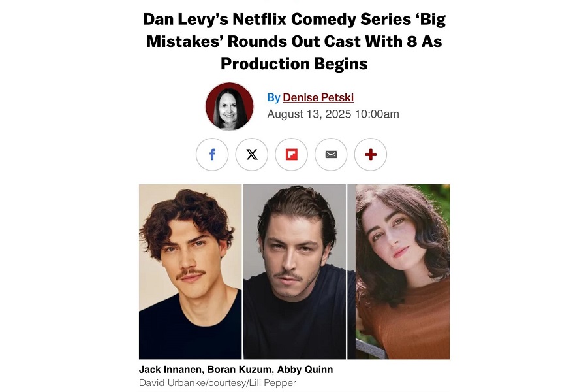Image resolution: width=588 pixels, height=392 pixels.
Task: Click the Lili Pepper photo credit
Action: tap(273, 383)
